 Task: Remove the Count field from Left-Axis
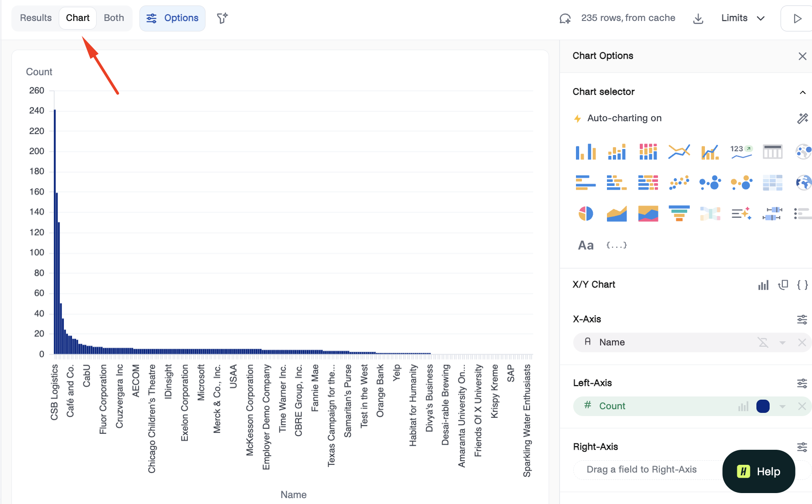tap(802, 406)
